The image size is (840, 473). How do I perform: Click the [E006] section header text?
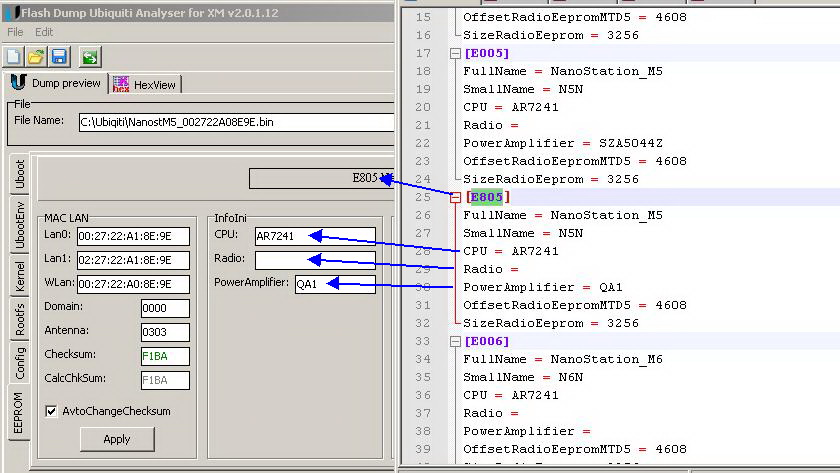pos(486,341)
